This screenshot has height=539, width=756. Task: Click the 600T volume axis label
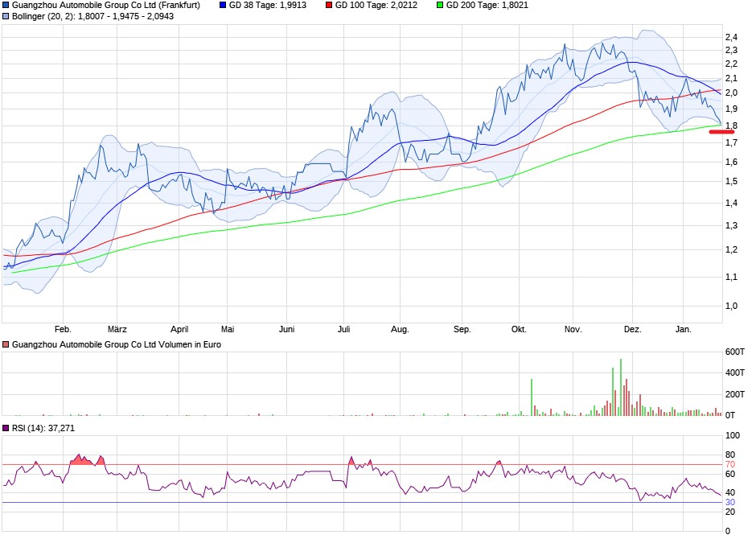pyautogui.click(x=735, y=352)
